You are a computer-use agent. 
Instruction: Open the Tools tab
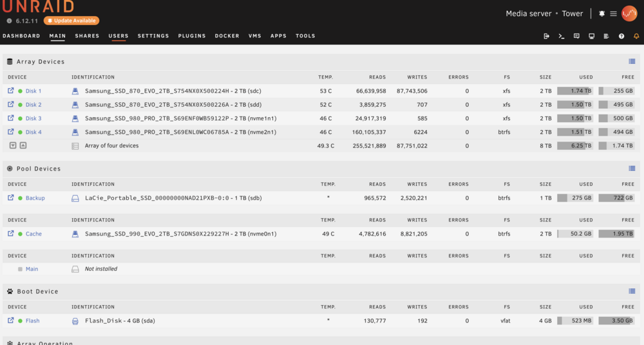pos(305,36)
